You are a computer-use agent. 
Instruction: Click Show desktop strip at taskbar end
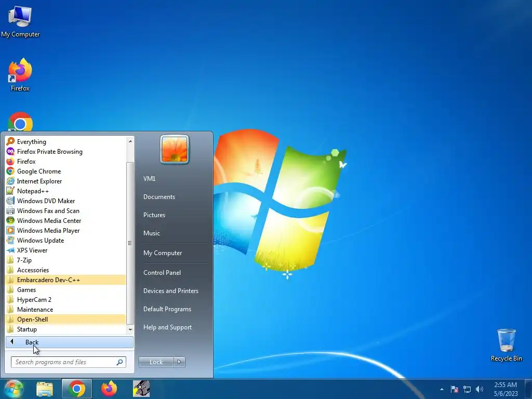(x=528, y=389)
